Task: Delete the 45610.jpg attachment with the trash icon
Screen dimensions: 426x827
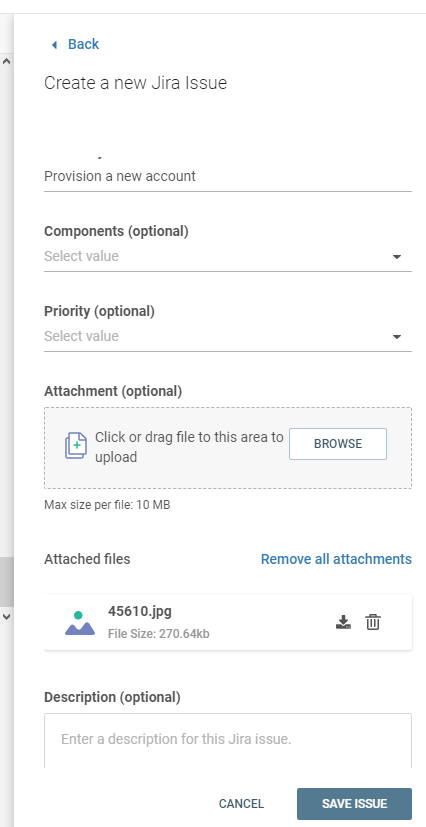Action: click(x=373, y=622)
